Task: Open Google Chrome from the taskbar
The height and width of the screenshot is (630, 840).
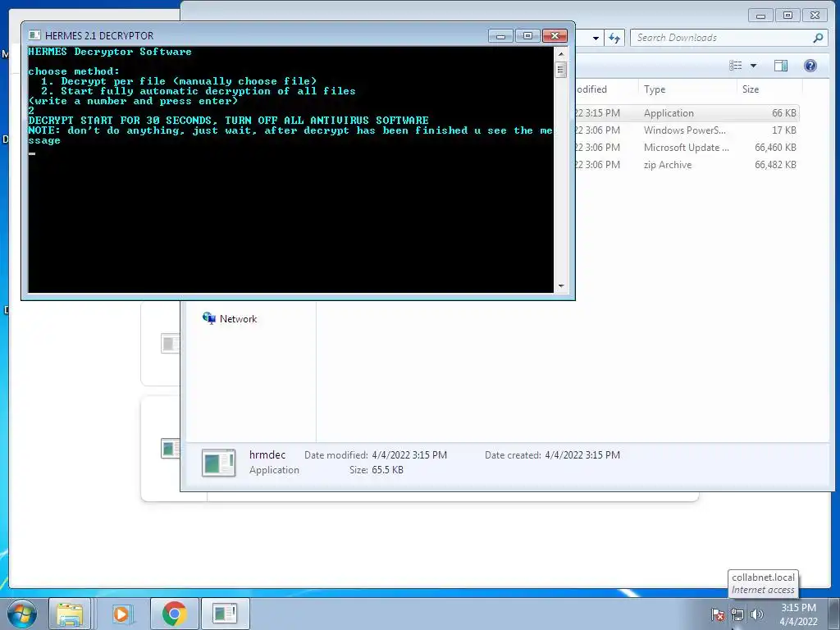Action: pos(174,614)
